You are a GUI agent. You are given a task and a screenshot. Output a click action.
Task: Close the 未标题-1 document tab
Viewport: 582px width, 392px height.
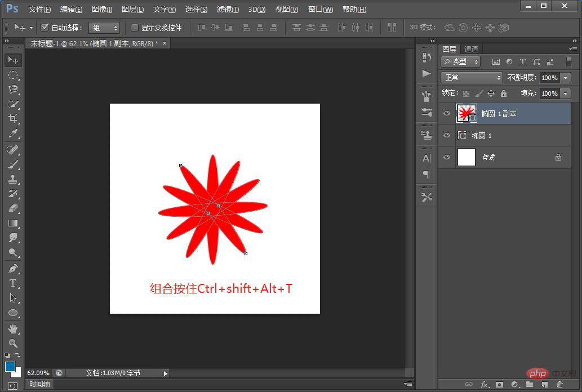[165, 43]
